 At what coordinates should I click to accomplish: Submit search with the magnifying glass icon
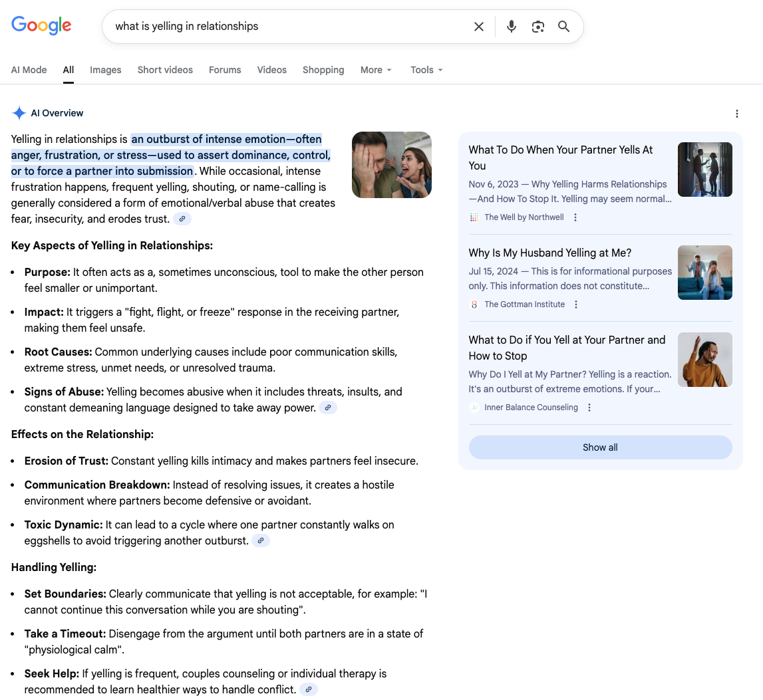(563, 27)
